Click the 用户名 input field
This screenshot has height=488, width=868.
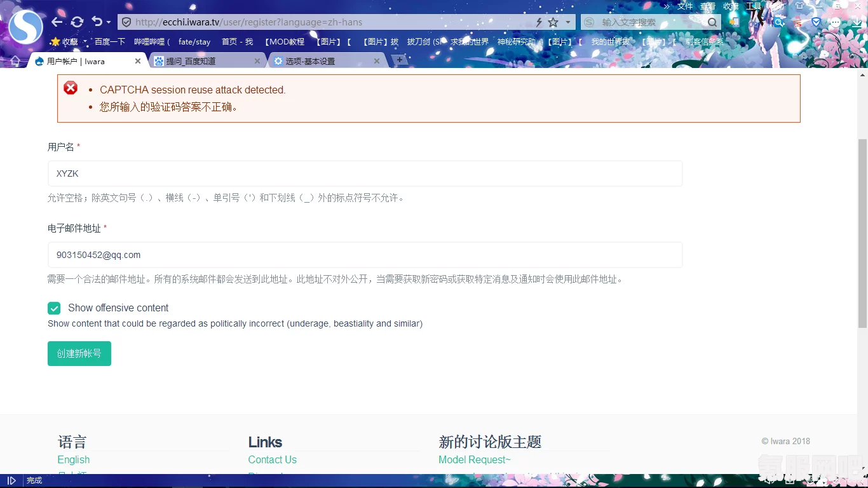[365, 173]
